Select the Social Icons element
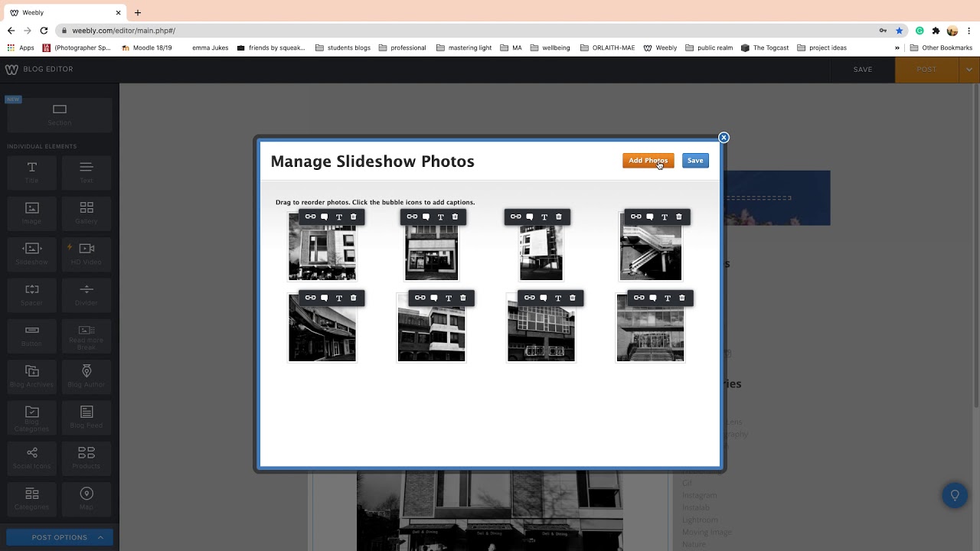The height and width of the screenshot is (551, 980). click(x=32, y=458)
